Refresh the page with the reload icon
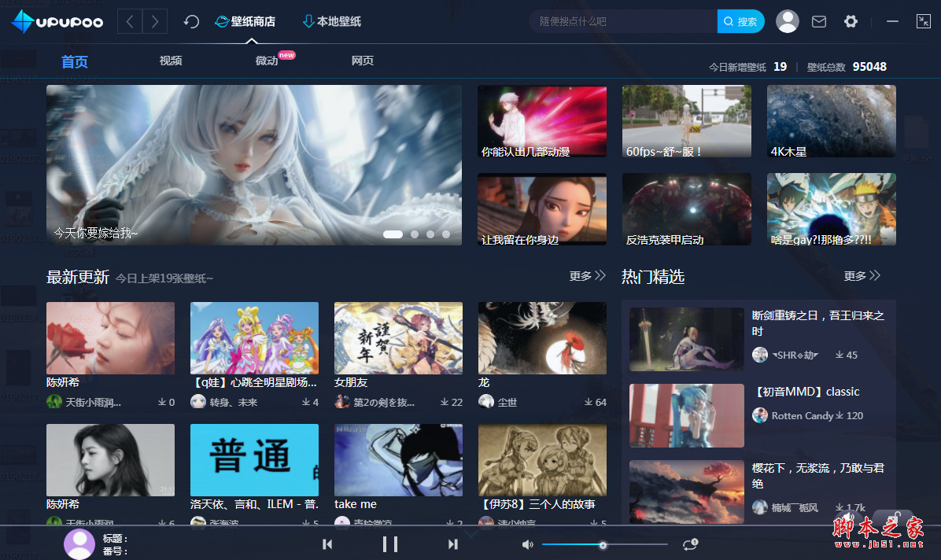 coord(191,21)
